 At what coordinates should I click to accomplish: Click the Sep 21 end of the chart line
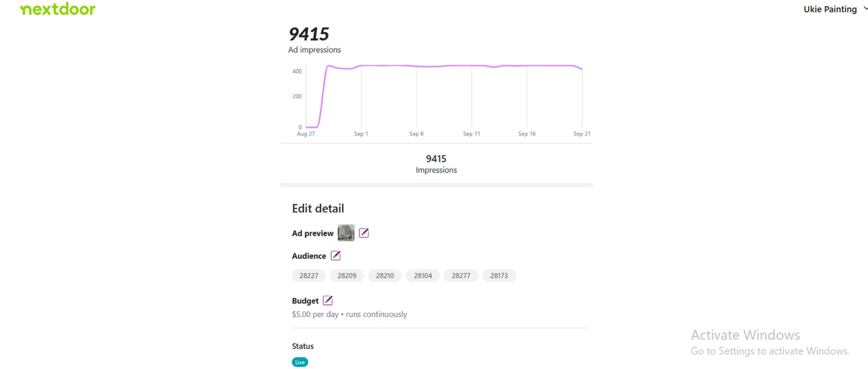pos(582,69)
